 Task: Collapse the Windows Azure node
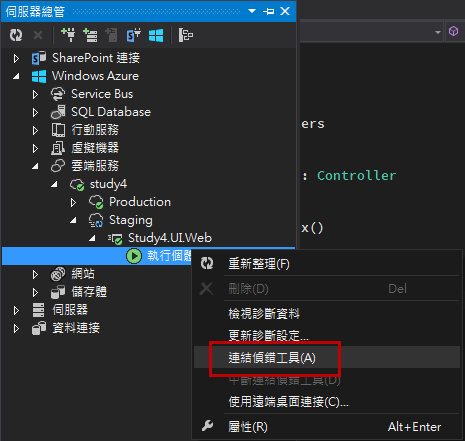[x=16, y=77]
